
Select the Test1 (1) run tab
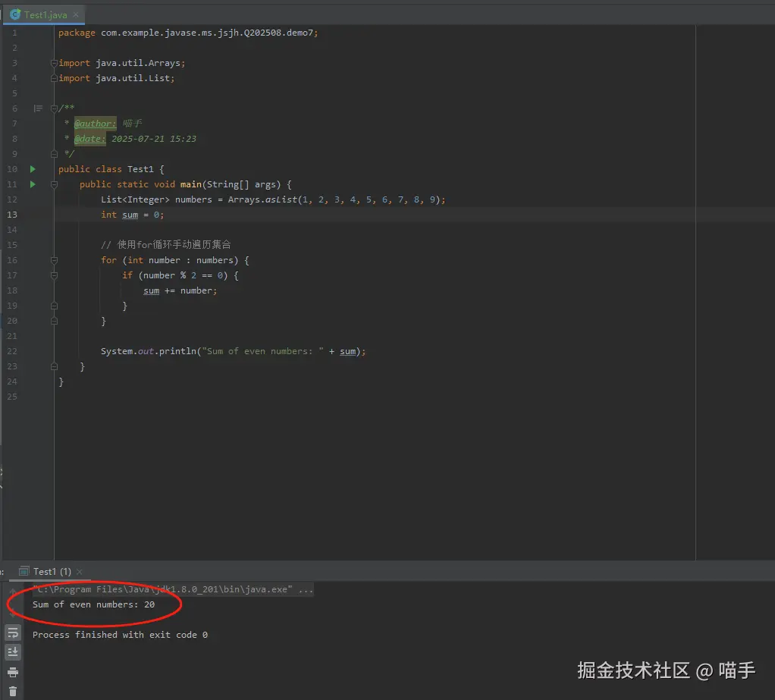coord(52,572)
